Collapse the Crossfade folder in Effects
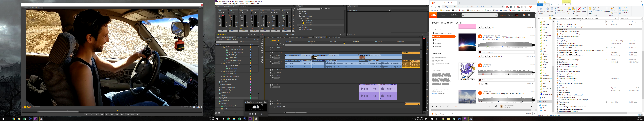644x121 pixels. (299, 18)
